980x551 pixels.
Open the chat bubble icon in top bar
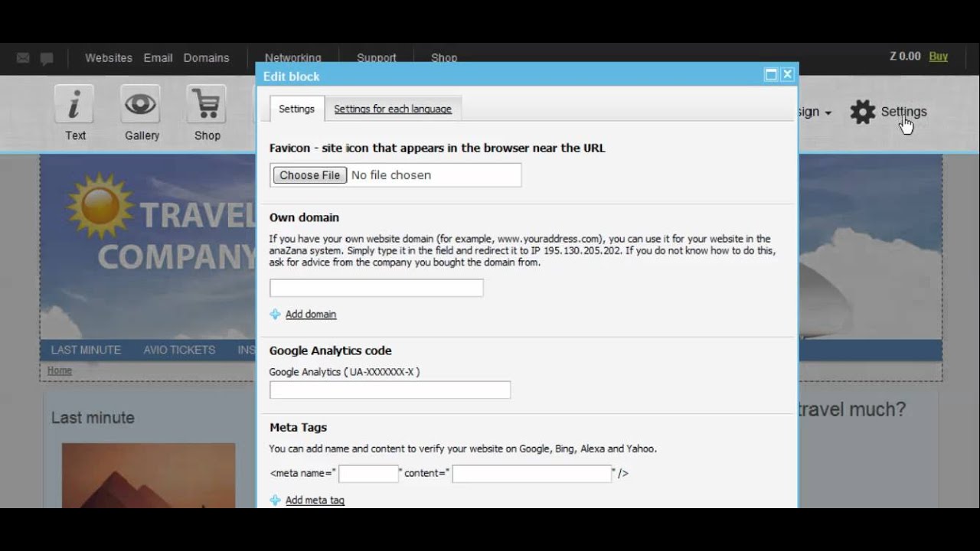47,58
